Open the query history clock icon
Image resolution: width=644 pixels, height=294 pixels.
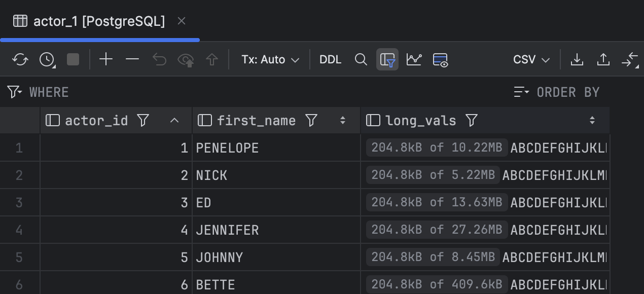coord(47,60)
